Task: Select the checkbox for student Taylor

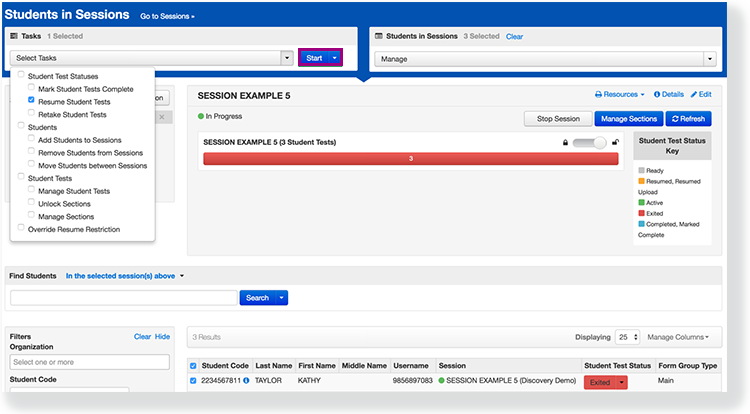Action: [193, 382]
